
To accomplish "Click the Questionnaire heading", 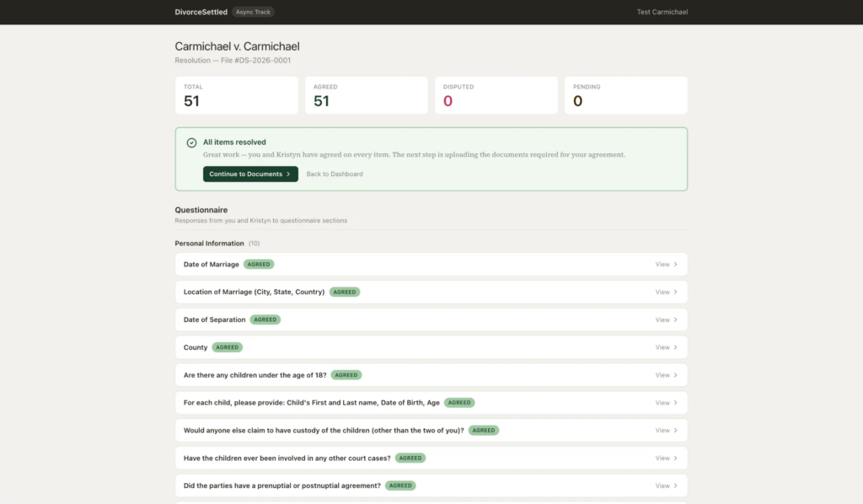I will click(201, 210).
